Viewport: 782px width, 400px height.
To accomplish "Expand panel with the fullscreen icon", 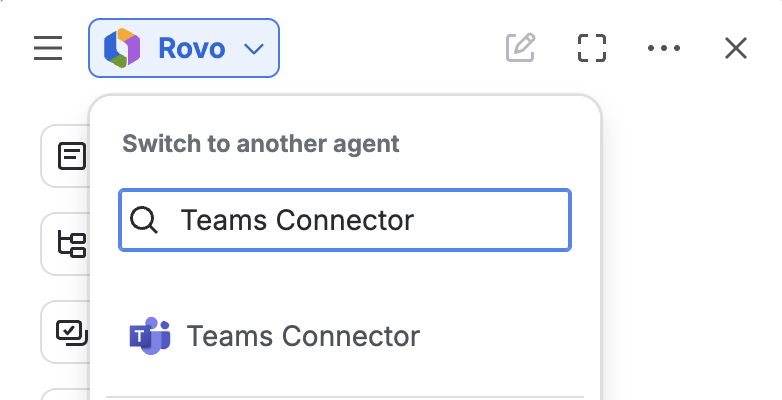I will [x=592, y=48].
